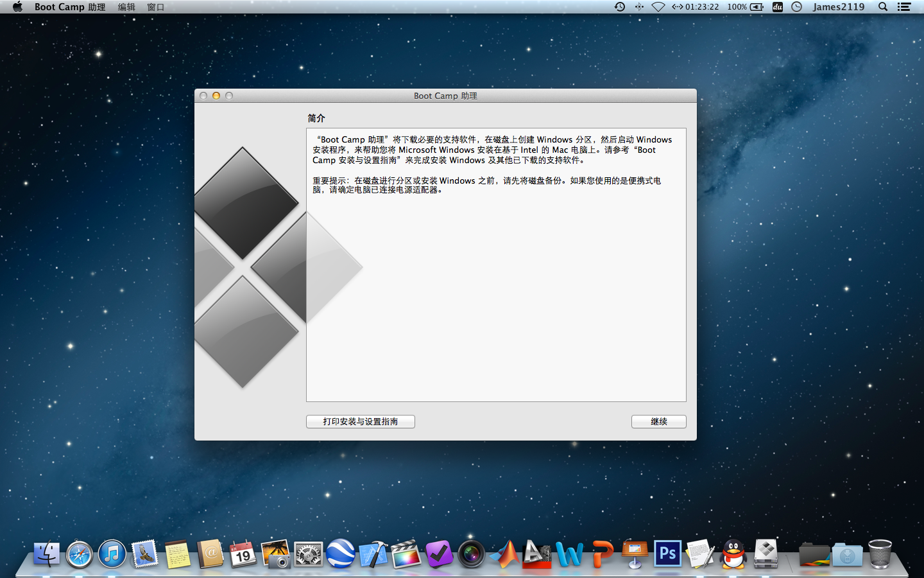Open the Downloads stack in Dock
Viewport: 924px width, 578px height.
(x=847, y=554)
